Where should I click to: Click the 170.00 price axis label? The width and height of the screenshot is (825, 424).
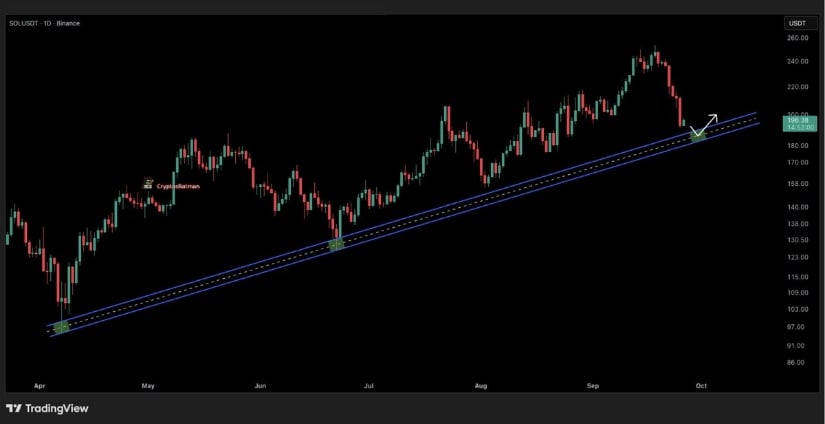(798, 163)
